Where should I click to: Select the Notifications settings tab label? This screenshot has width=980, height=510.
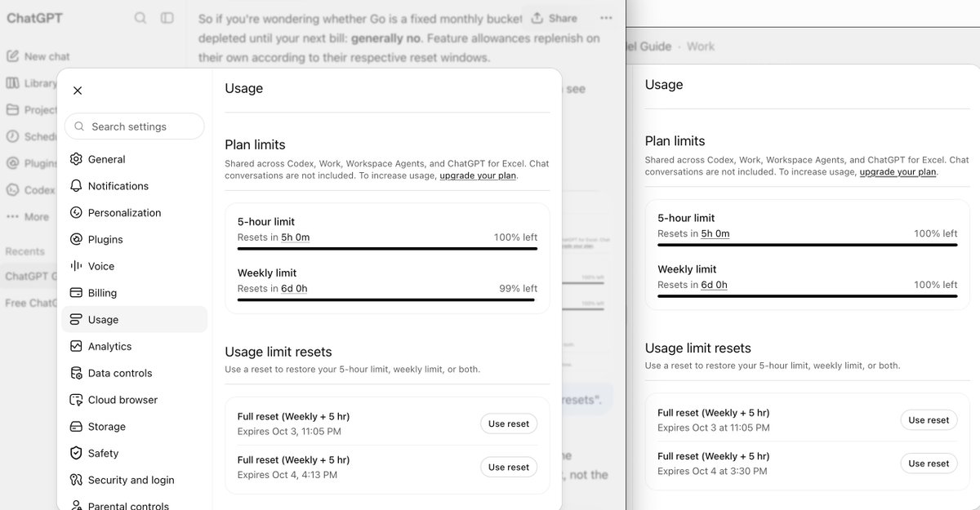[118, 186]
